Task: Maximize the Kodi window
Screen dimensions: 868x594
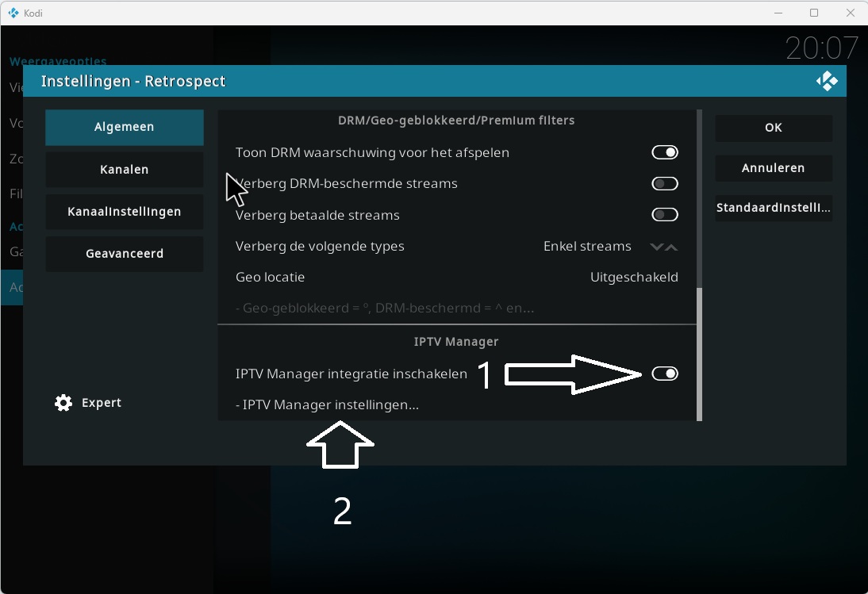Action: 814,13
